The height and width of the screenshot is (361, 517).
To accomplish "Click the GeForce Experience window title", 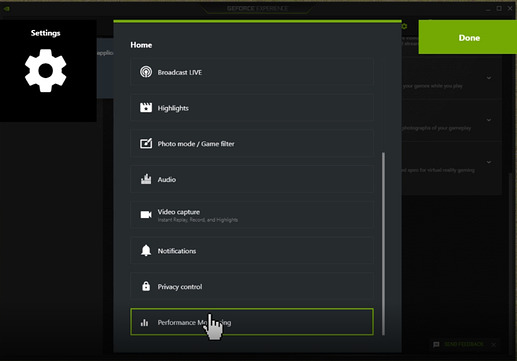I will (257, 8).
